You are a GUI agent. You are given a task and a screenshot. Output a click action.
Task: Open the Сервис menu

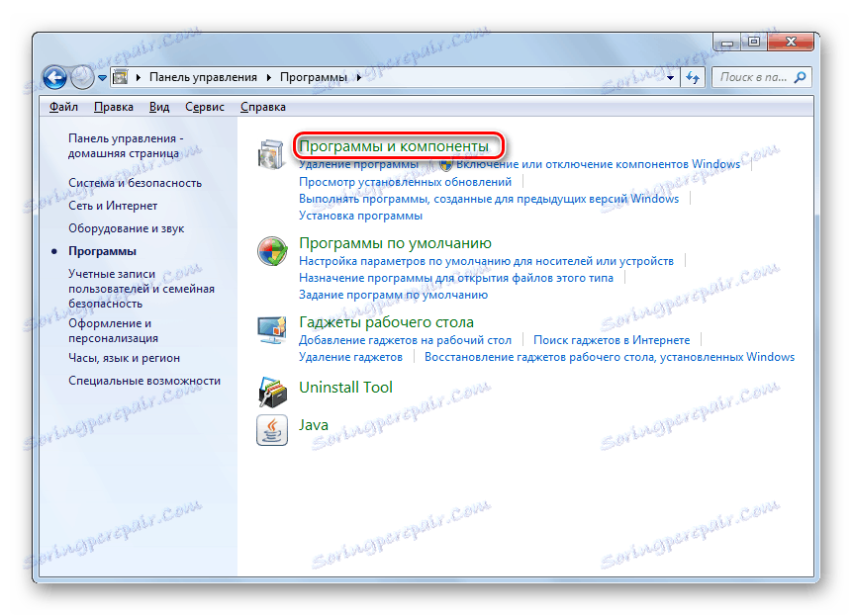205,107
